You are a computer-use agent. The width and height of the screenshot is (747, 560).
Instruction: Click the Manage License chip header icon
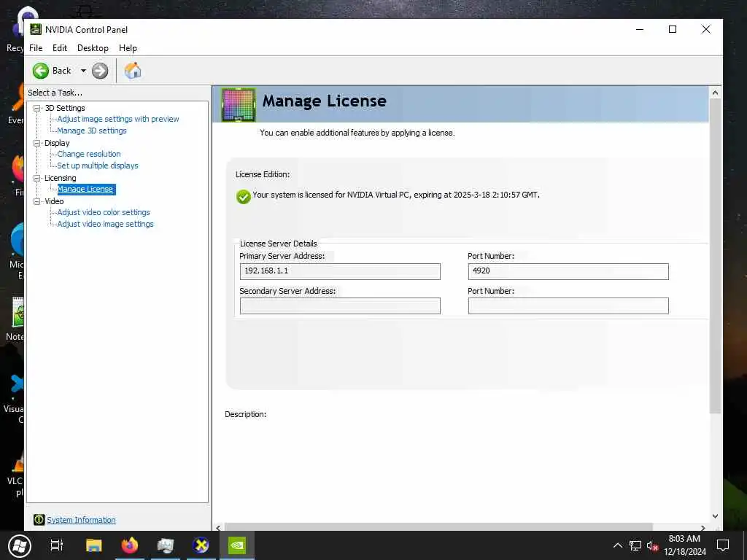click(x=239, y=104)
